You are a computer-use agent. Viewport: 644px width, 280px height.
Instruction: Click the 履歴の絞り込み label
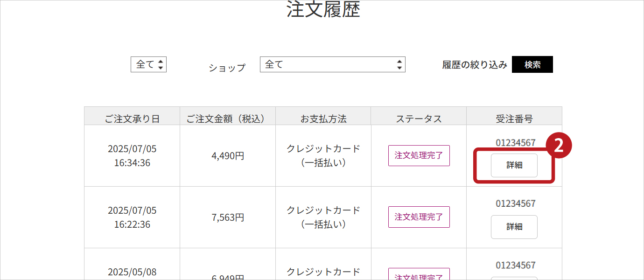pyautogui.click(x=474, y=65)
